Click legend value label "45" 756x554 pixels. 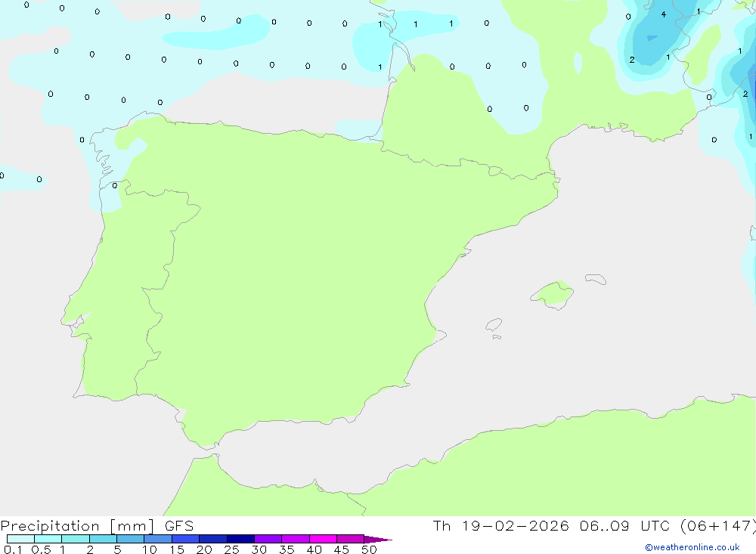coord(342,549)
